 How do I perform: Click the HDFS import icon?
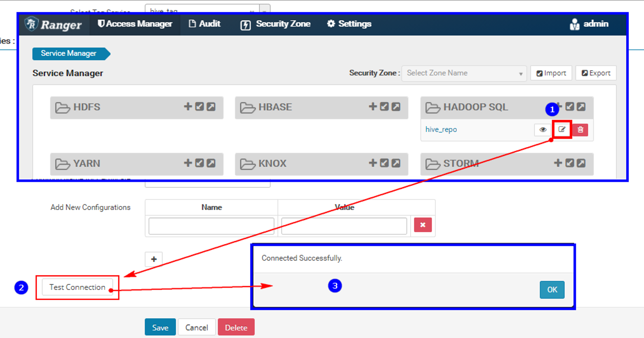point(200,106)
